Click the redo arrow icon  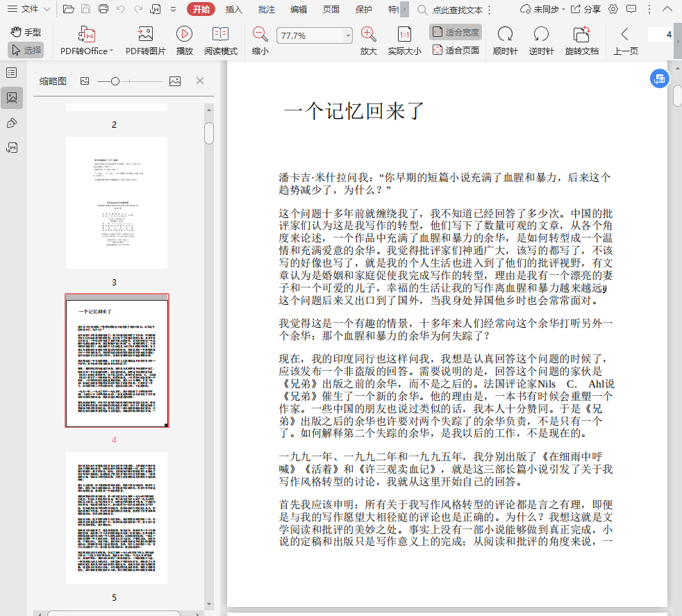138,9
